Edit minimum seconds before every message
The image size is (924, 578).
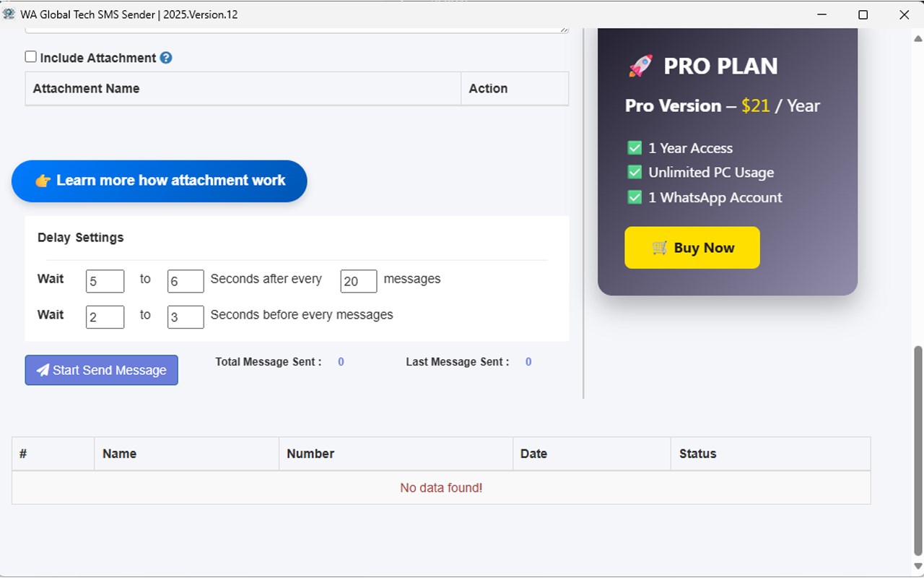pos(105,317)
